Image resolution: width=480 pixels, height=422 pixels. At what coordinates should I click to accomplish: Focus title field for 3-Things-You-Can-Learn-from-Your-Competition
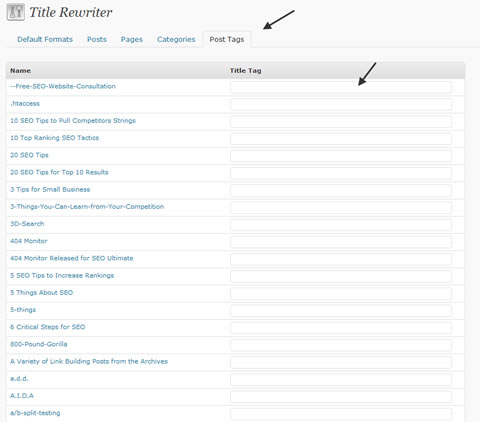[341, 208]
